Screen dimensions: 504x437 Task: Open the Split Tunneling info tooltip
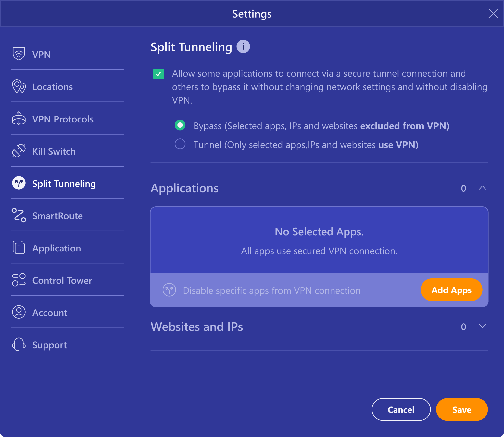tap(243, 46)
